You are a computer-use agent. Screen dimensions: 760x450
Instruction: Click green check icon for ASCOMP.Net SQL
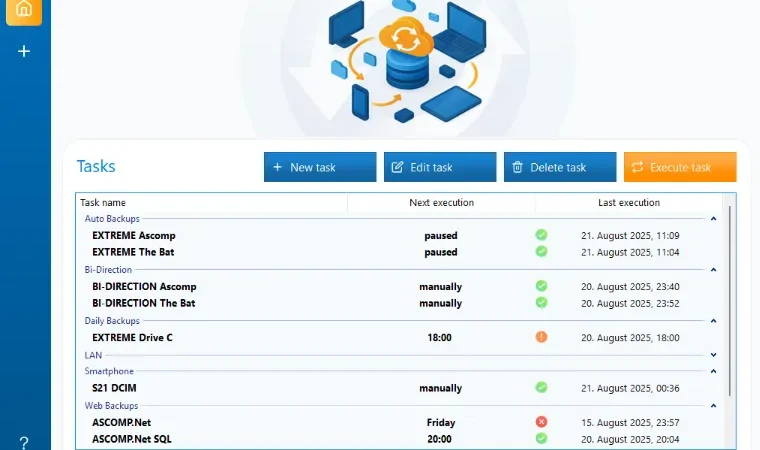(541, 438)
